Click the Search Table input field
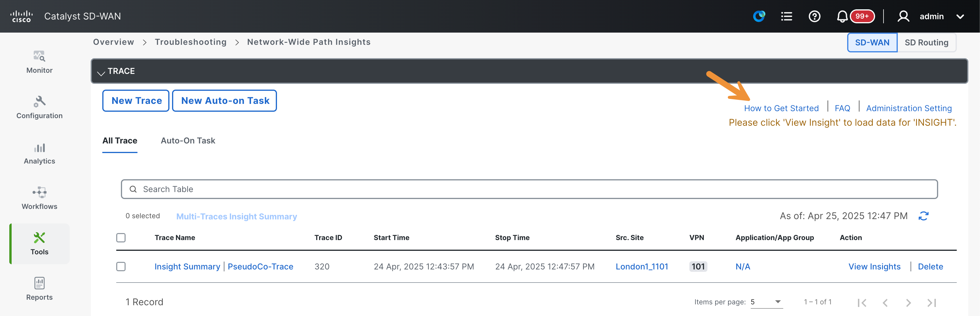980x316 pixels. [x=529, y=189]
